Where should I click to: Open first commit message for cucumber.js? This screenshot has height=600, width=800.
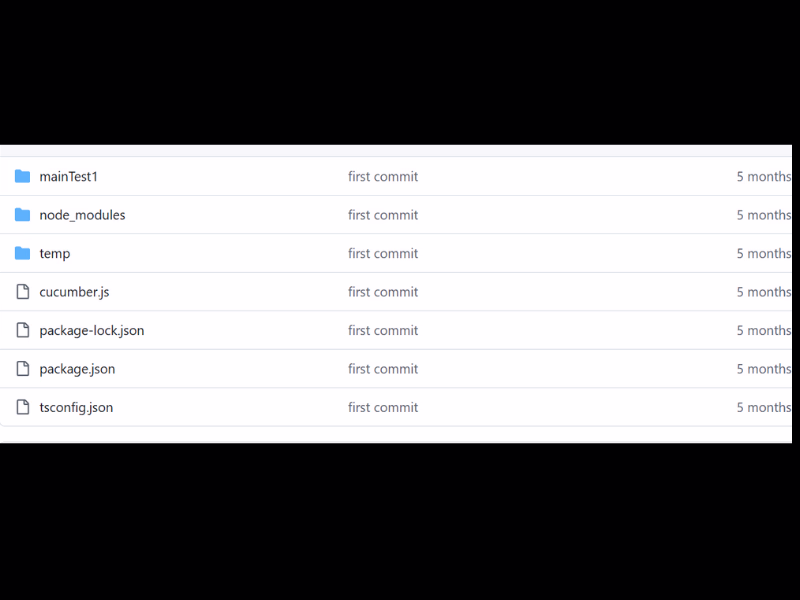383,292
